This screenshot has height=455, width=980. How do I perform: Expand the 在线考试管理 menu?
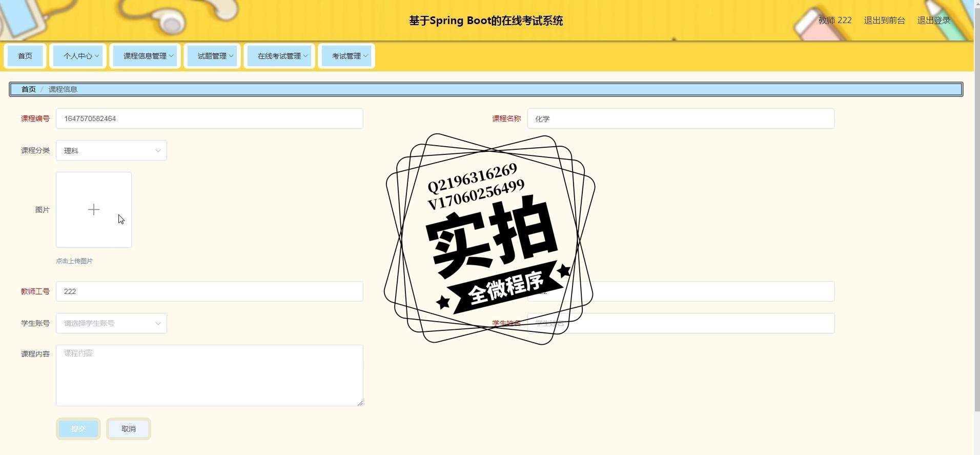point(279,56)
